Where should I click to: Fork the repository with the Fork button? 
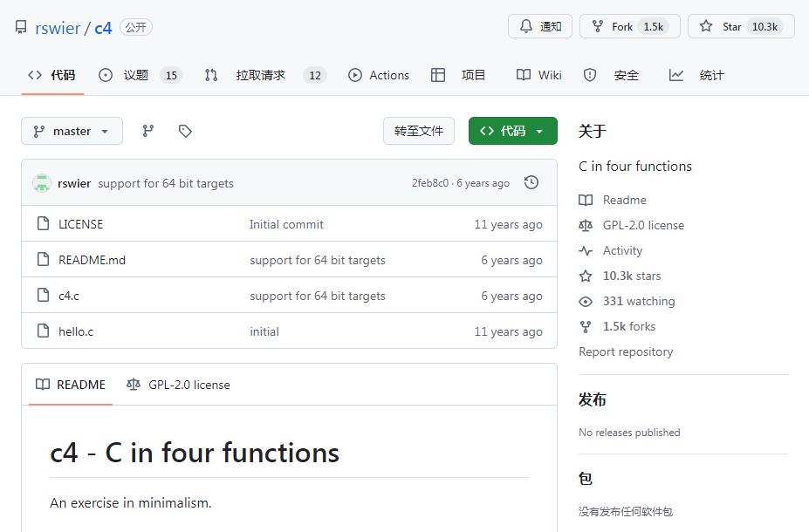[629, 26]
